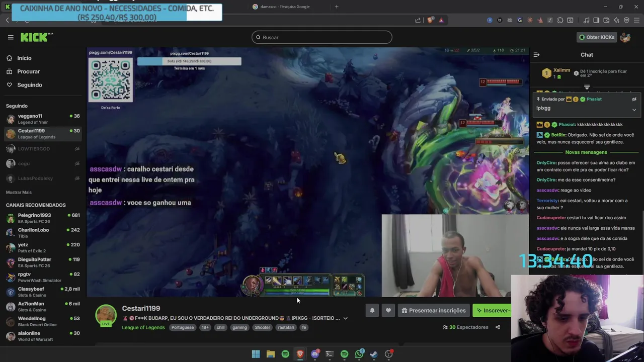The width and height of the screenshot is (644, 362).
Task: Open aiaionline recommended channel
Action: (43, 336)
